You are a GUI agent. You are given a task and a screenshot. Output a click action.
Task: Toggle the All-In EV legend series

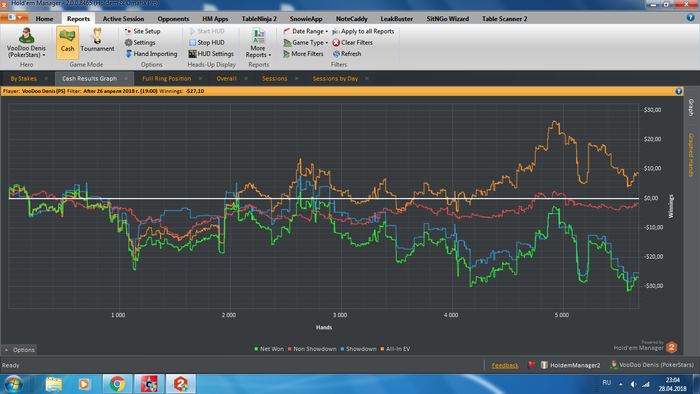click(x=395, y=349)
